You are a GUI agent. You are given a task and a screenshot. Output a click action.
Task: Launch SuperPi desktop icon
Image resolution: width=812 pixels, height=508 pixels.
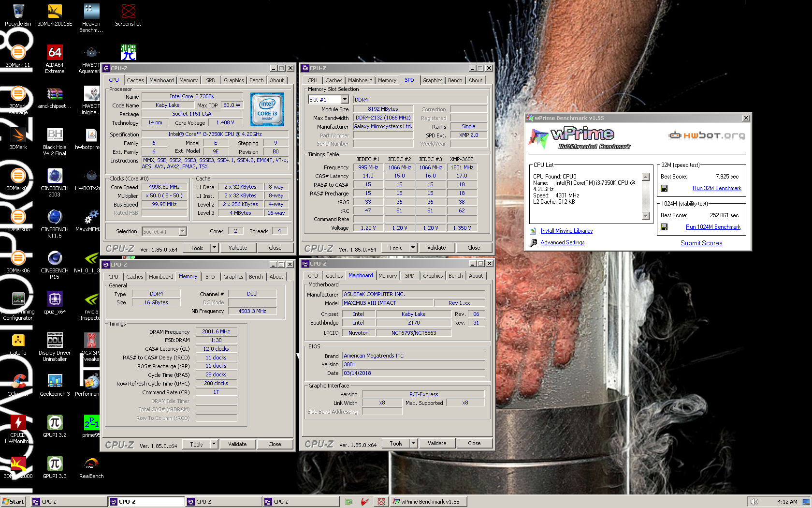(128, 52)
